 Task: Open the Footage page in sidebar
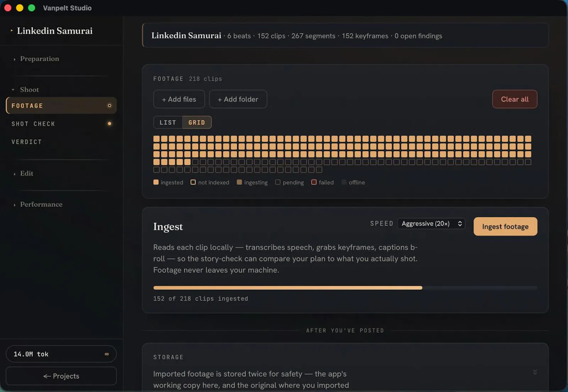pos(61,106)
